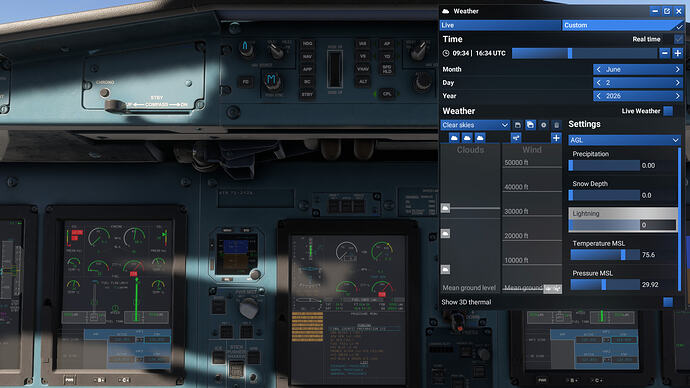This screenshot has height=388, width=690.
Task: Click the IAS autopilot button in cockpit
Action: 363,44
